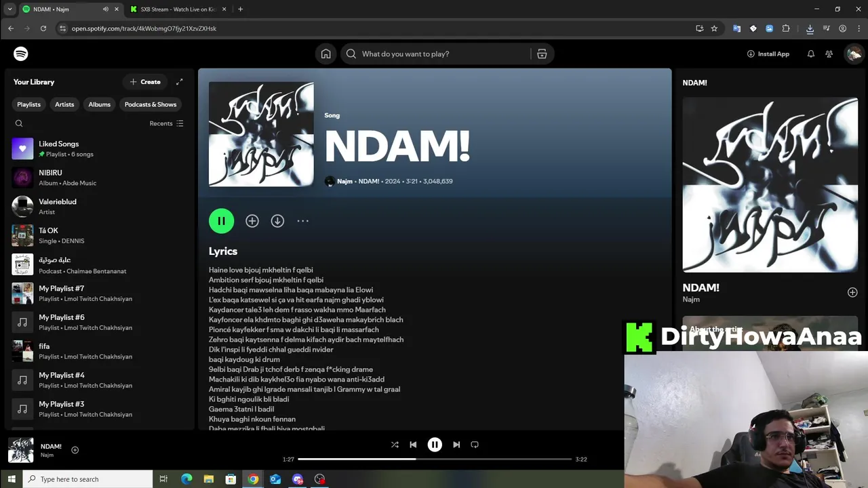The image size is (868, 488).
Task: Pause the song with green button
Action: [222, 221]
